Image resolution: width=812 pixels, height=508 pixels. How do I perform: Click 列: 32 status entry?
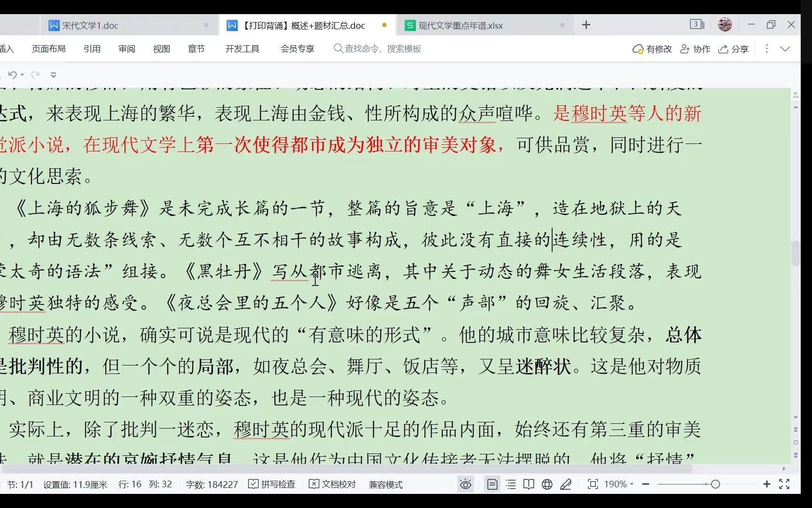(160, 484)
